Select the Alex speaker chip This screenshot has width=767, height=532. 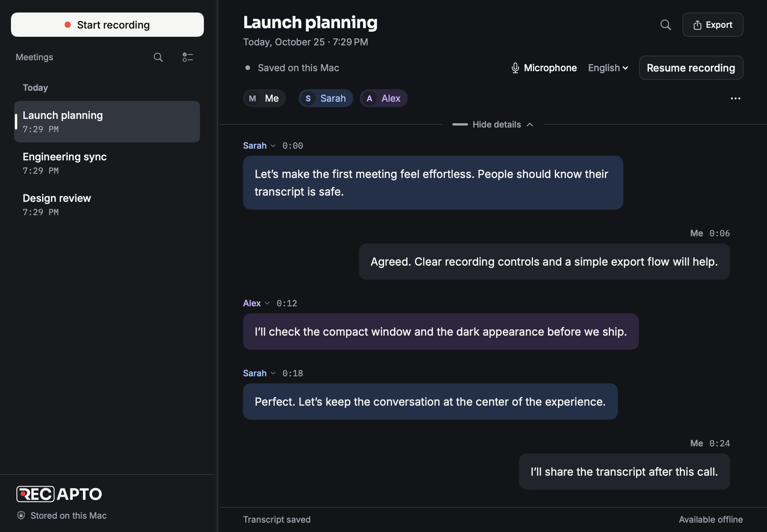coord(383,98)
